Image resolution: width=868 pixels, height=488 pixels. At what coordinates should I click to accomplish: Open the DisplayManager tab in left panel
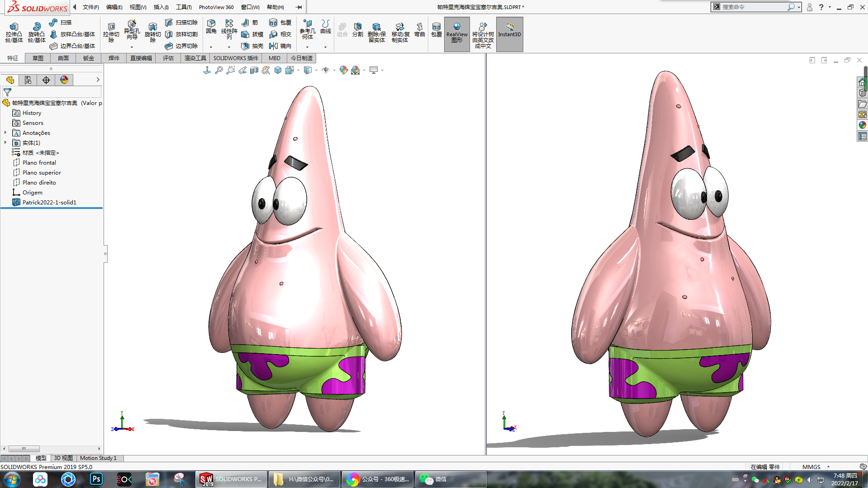(64, 80)
